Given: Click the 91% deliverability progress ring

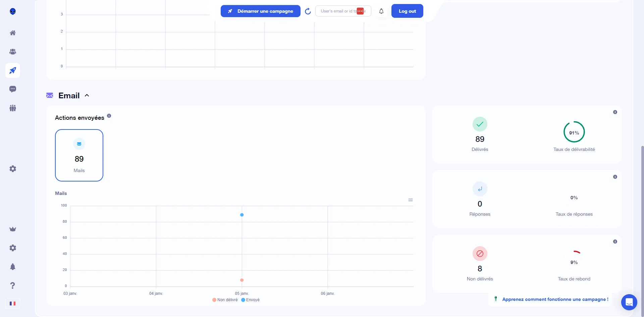Looking at the screenshot, I should 574,132.
